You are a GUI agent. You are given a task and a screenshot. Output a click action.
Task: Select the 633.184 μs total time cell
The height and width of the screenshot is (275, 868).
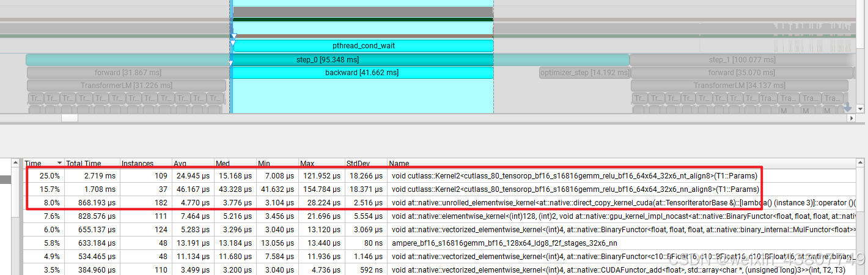click(92, 243)
